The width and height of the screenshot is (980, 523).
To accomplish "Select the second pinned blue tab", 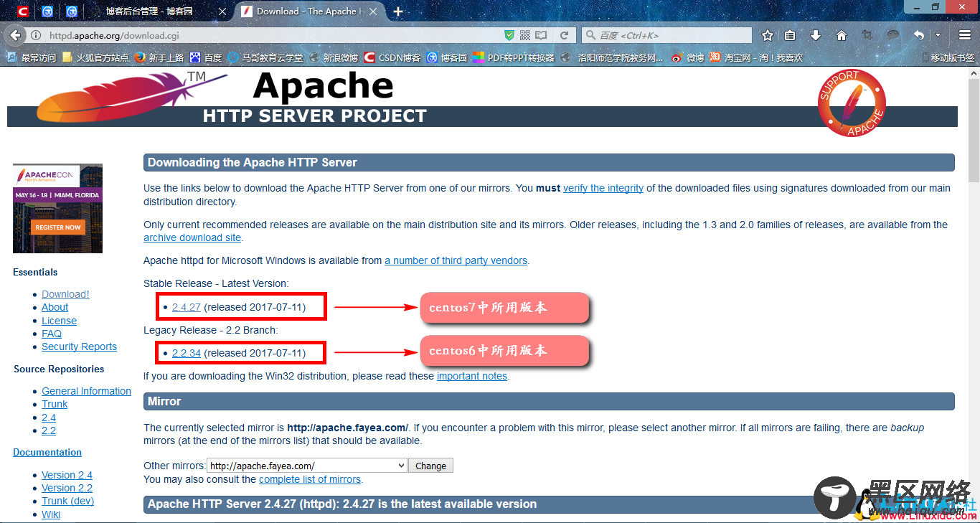I will [x=47, y=11].
